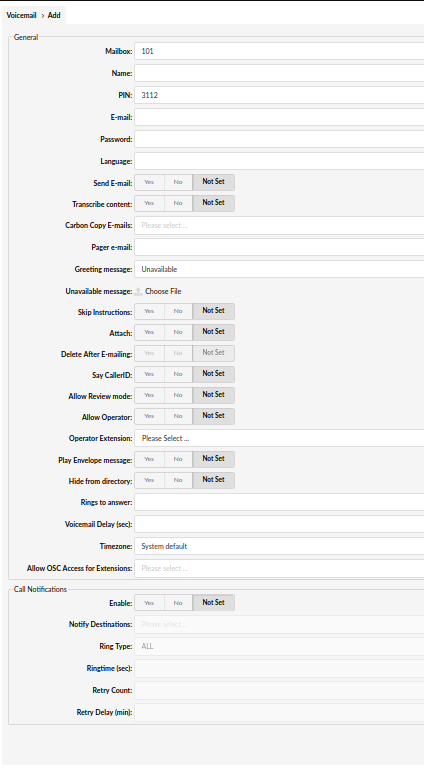This screenshot has height=771, width=424.
Task: Click the upload icon beside Choose File
Action: click(139, 292)
